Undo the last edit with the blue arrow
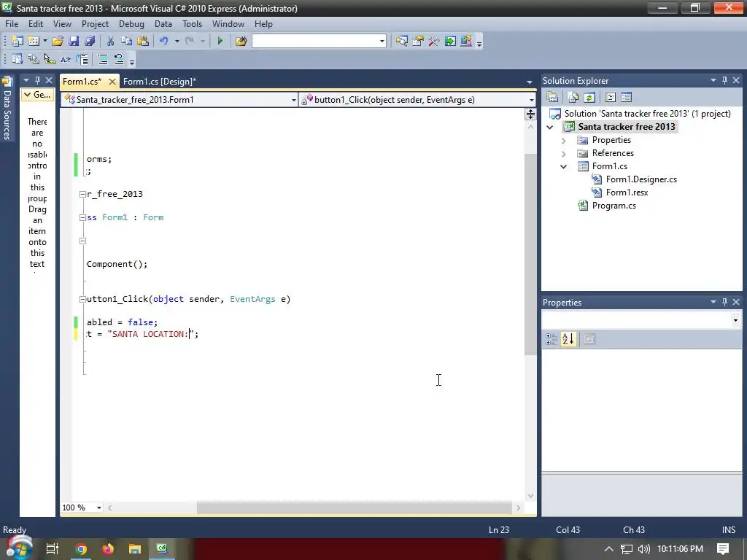This screenshot has width=747, height=560. [x=164, y=42]
